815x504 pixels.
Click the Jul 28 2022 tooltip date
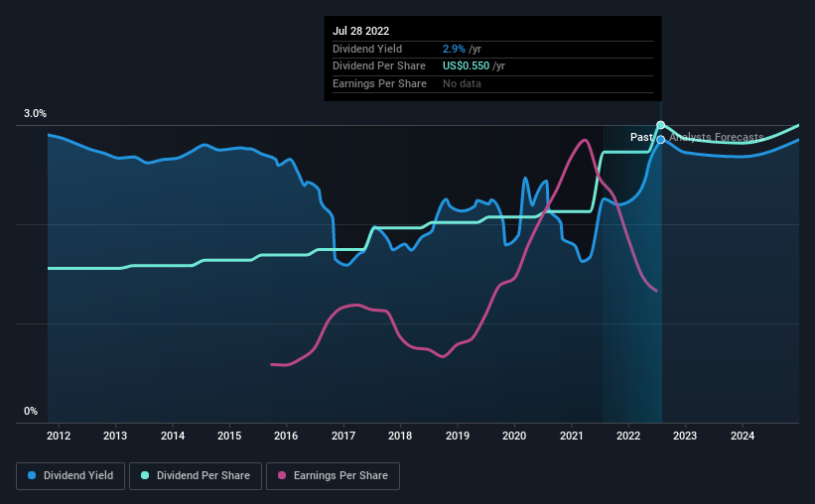360,31
